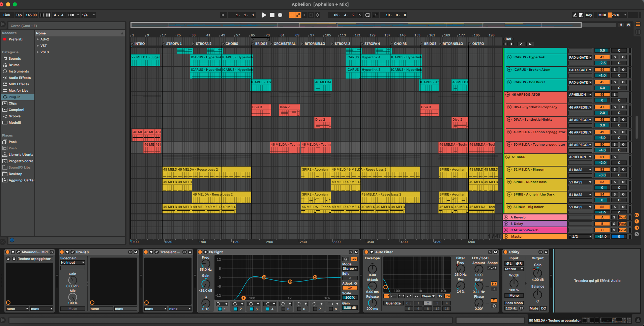644x326 pixels.
Task: Select the Audio Effects category
Action: [x=20, y=78]
